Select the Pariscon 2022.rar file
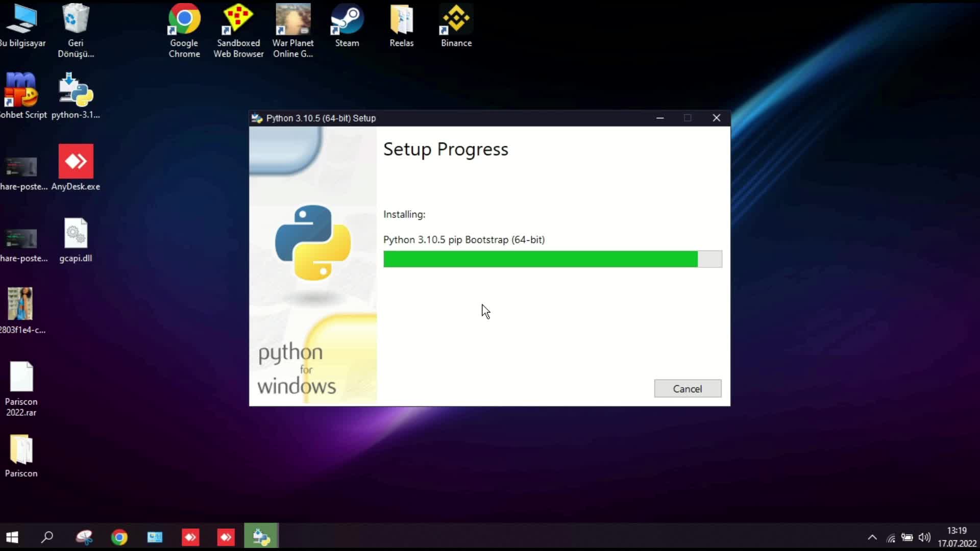This screenshot has width=980, height=551. point(21,378)
